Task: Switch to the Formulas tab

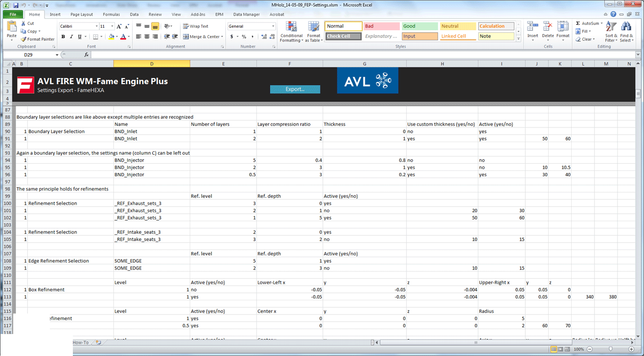Action: tap(111, 15)
